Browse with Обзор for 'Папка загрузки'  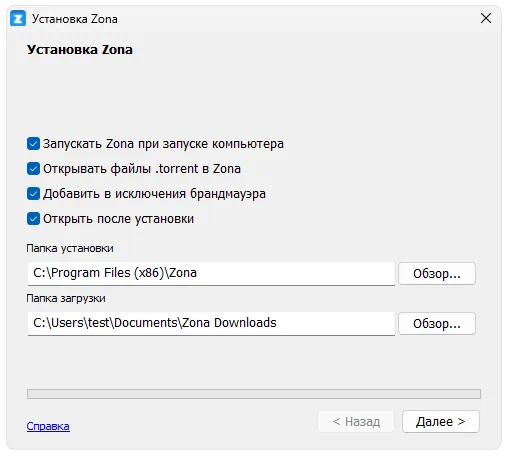pos(437,324)
